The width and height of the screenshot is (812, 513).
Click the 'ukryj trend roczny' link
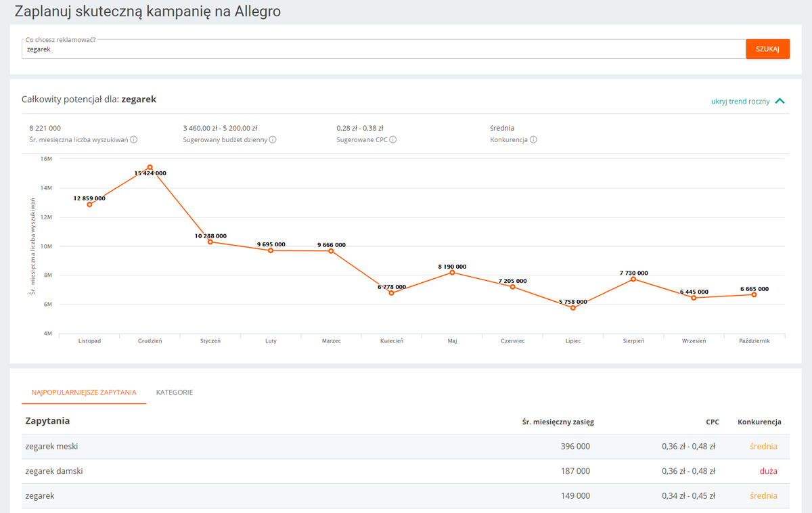(x=740, y=101)
